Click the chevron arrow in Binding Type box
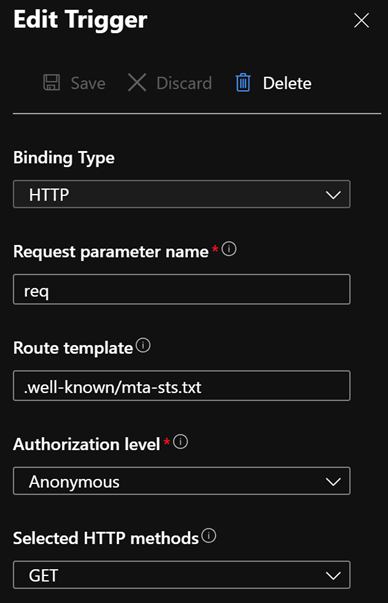Viewport: 388px width, 603px height. coord(333,195)
